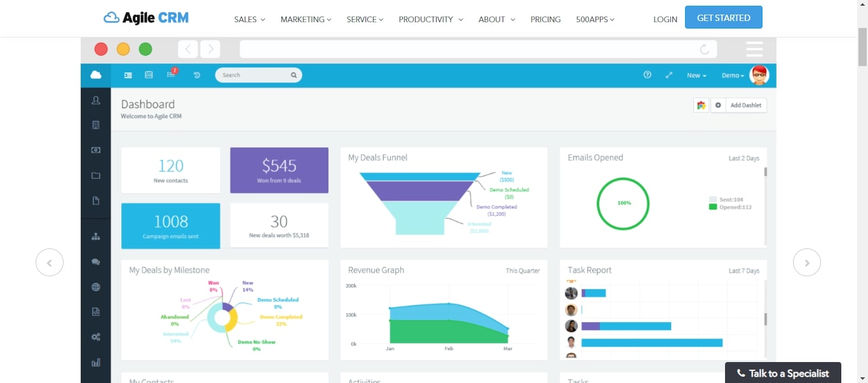Click the GET STARTED button
The width and height of the screenshot is (868, 383).
click(724, 18)
